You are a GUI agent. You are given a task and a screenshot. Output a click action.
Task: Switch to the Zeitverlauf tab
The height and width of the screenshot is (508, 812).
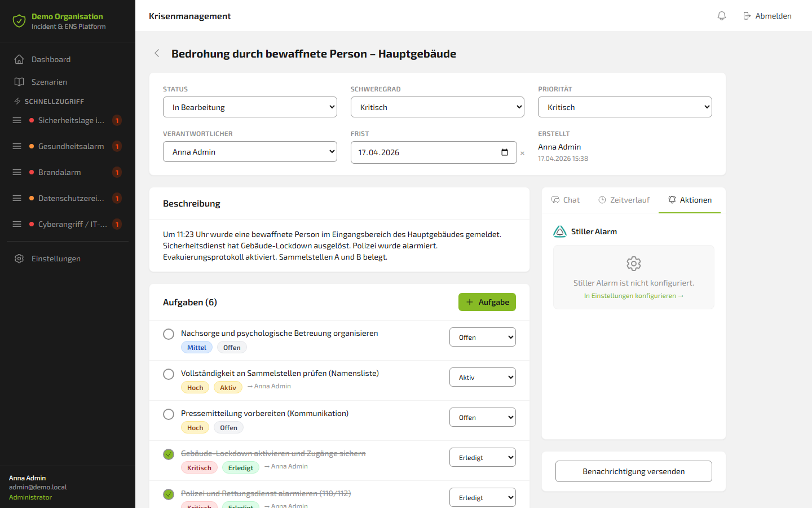pos(624,200)
